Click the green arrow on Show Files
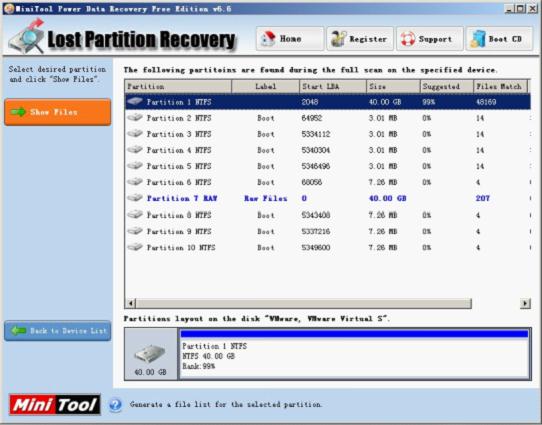Screen dimensions: 542x425 pyautogui.click(x=18, y=112)
